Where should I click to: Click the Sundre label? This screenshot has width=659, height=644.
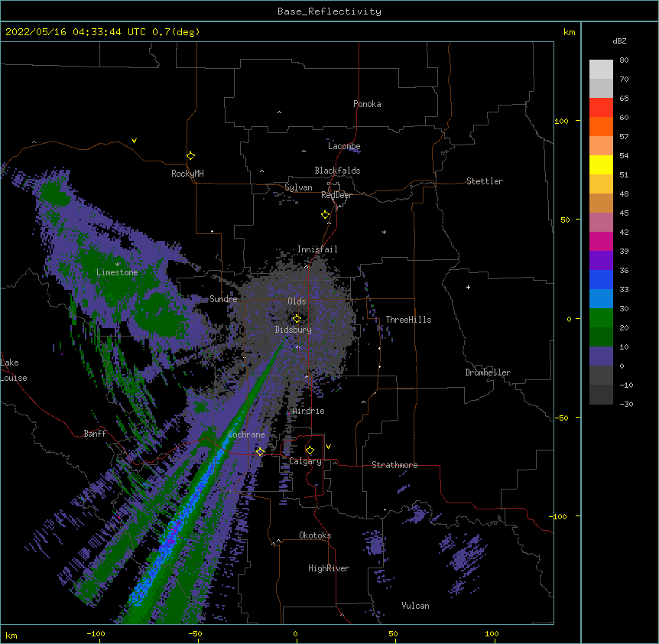[x=223, y=299]
